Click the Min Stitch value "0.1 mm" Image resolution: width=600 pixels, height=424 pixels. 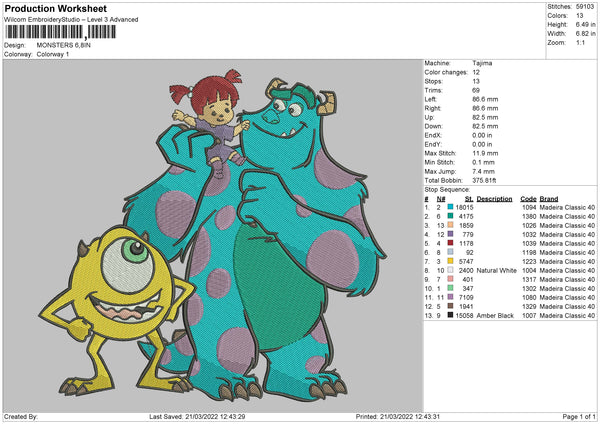(483, 162)
